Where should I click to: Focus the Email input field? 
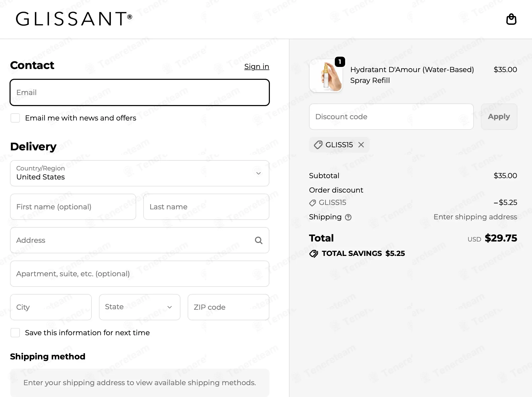[x=140, y=92]
